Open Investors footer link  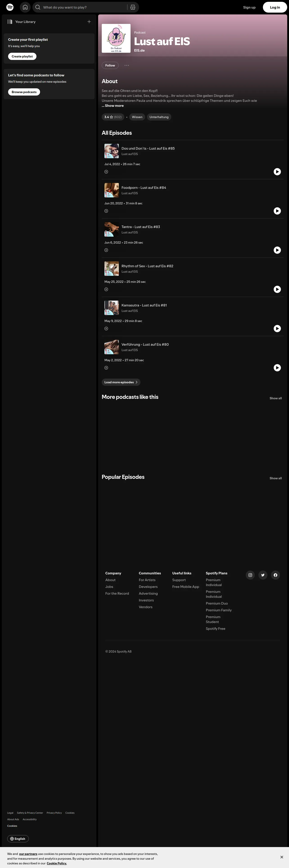(x=146, y=600)
